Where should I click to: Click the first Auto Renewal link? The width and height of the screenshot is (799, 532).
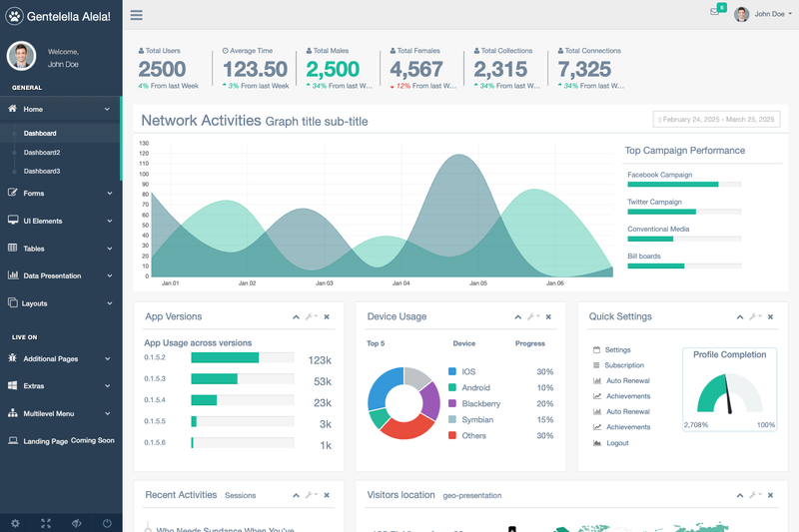coord(628,381)
